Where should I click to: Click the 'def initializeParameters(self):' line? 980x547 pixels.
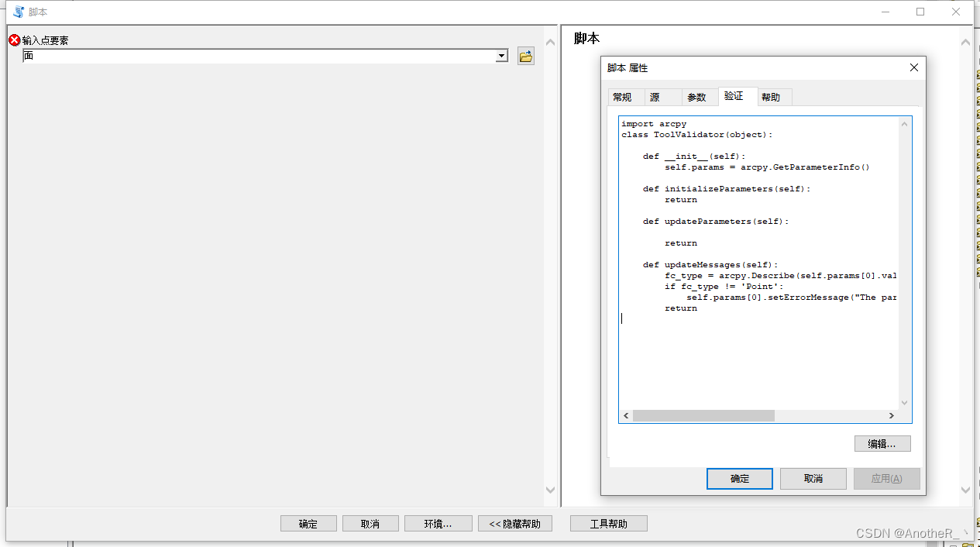(x=727, y=189)
